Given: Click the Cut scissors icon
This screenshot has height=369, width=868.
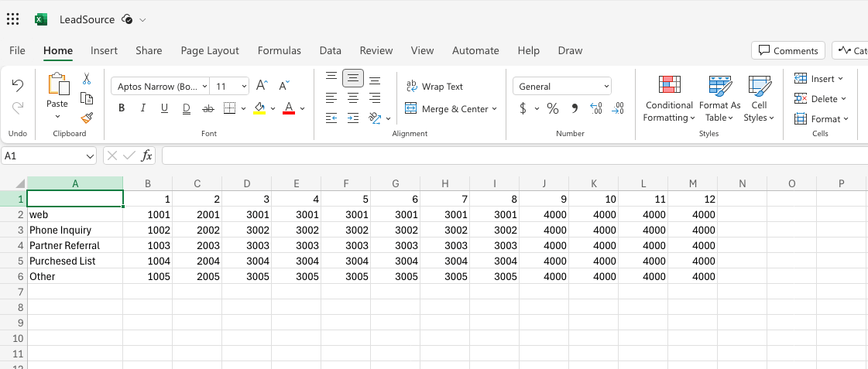Looking at the screenshot, I should point(87,79).
